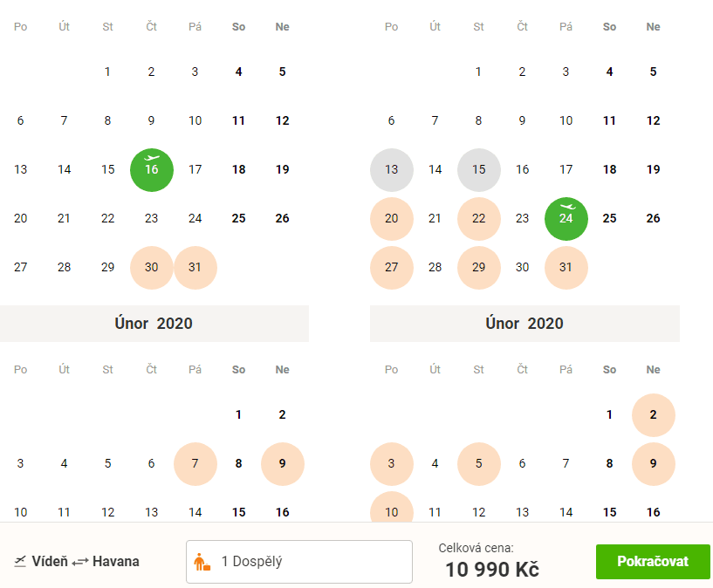Screen dimensions: 713x588
Task: Open the 1 Dospělý passenger selector
Action: 299,562
